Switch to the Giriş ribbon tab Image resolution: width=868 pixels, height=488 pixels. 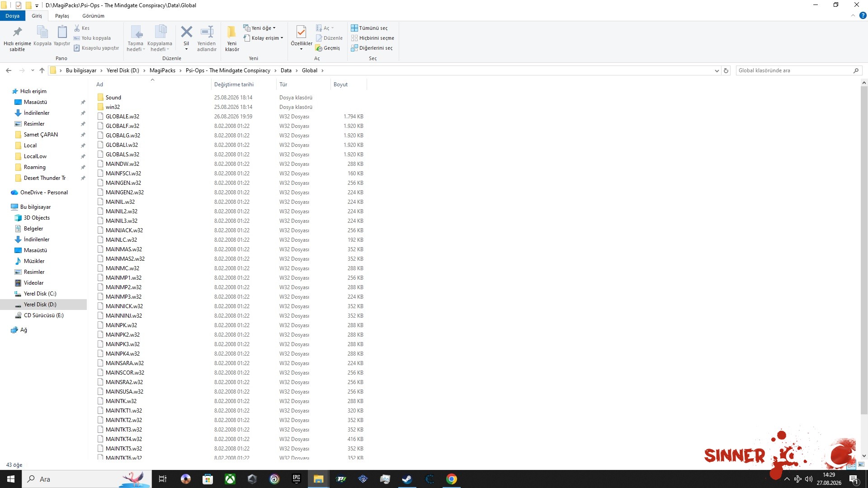[x=37, y=16]
